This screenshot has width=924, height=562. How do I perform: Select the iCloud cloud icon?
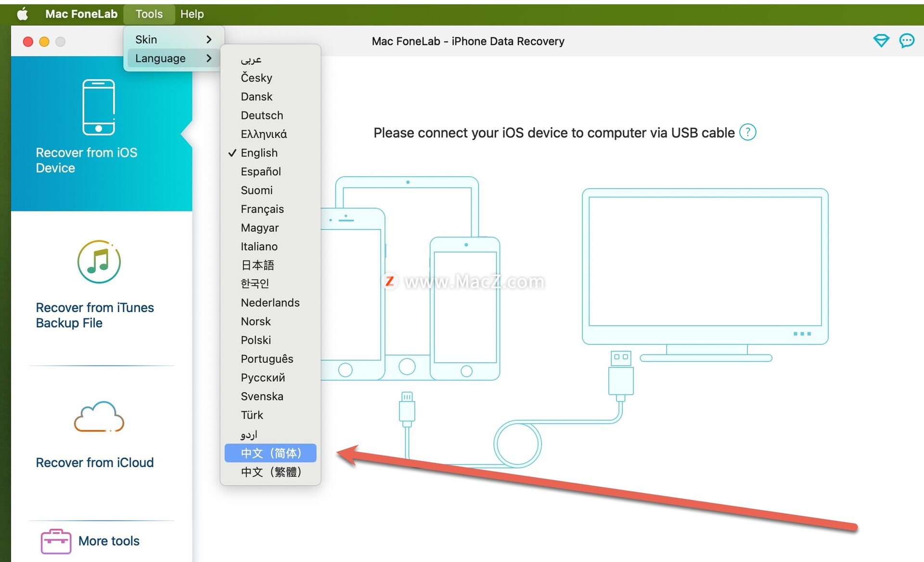point(99,417)
